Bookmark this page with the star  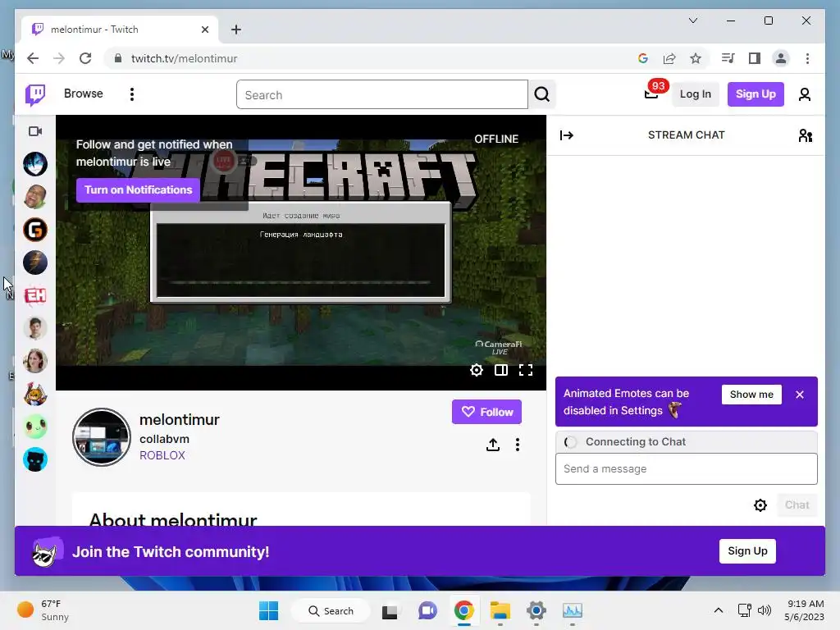tap(696, 58)
